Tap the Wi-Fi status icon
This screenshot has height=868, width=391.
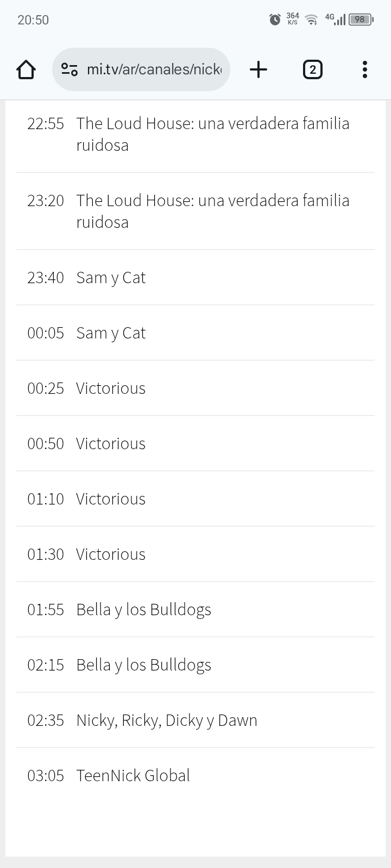tap(311, 20)
